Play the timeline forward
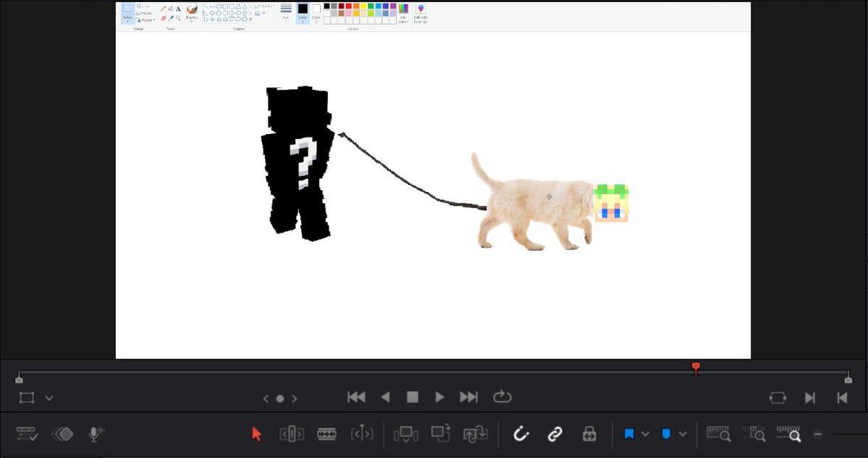This screenshot has width=868, height=458. (439, 397)
